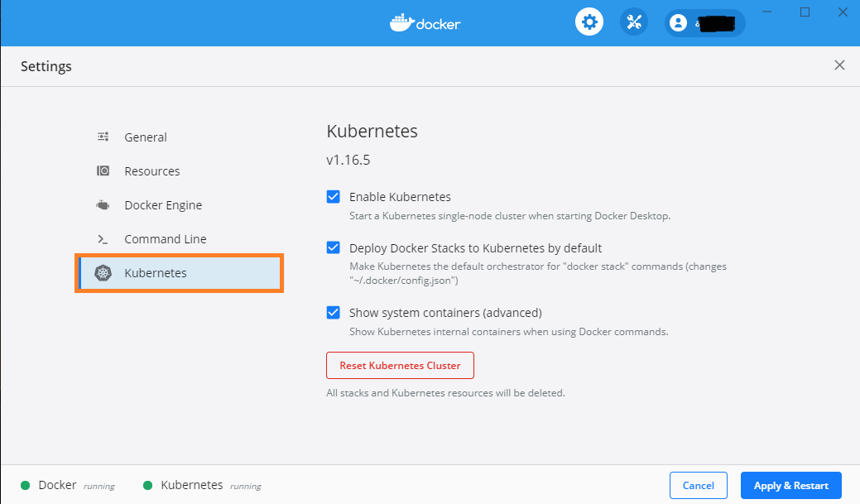Click the Apply & Restart button
860x504 pixels.
pyautogui.click(x=791, y=485)
